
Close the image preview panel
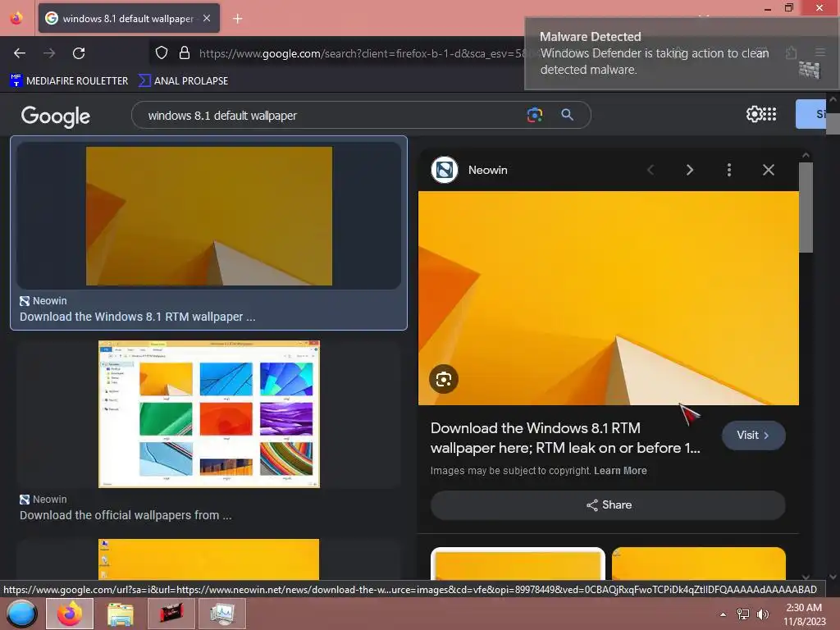769,170
